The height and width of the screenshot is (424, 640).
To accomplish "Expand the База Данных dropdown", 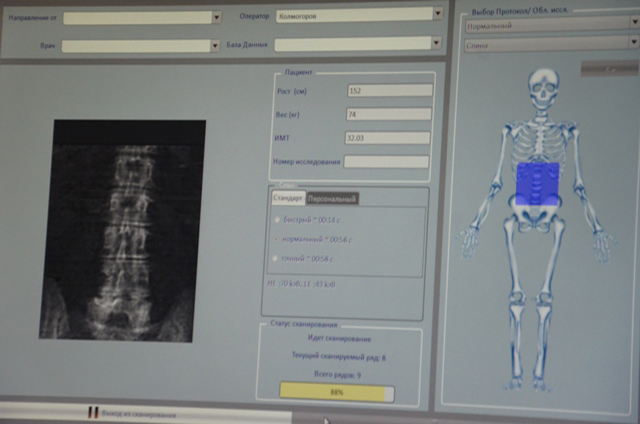I will pyautogui.click(x=437, y=43).
